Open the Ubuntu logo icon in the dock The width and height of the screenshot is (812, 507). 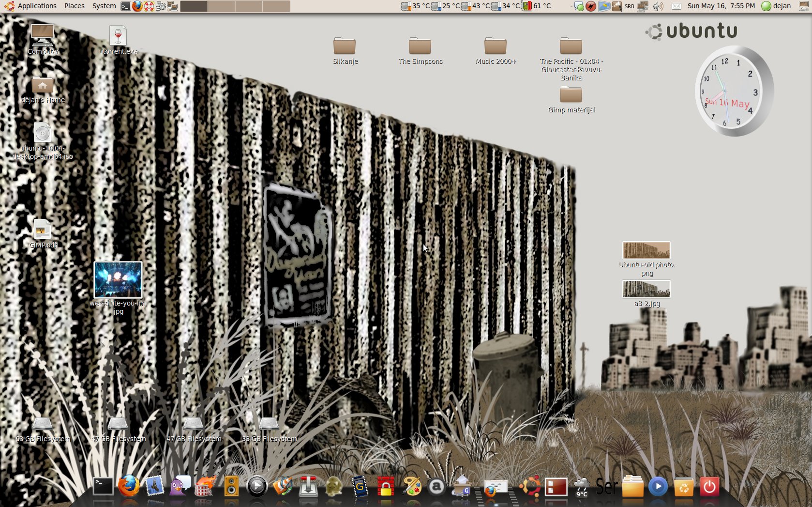coord(530,486)
